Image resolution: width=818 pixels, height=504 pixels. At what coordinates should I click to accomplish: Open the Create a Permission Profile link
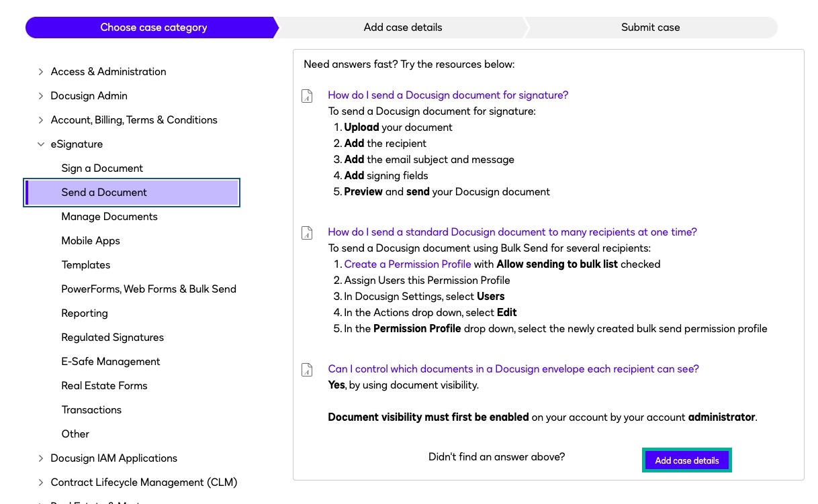tap(408, 264)
